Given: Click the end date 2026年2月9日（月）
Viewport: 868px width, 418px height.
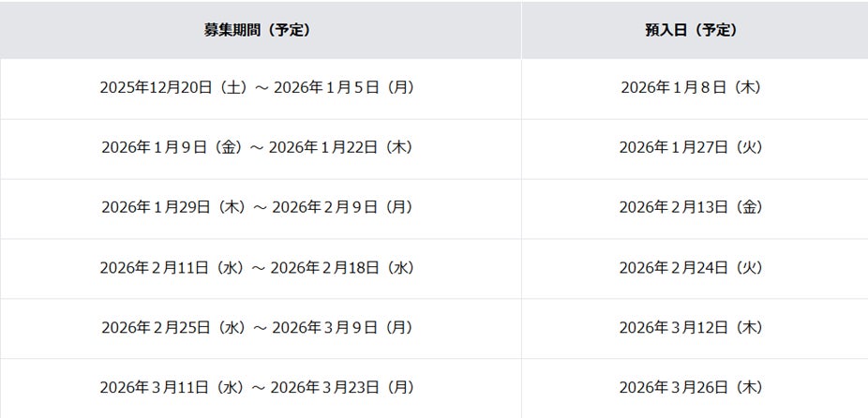Looking at the screenshot, I should click(x=344, y=208).
